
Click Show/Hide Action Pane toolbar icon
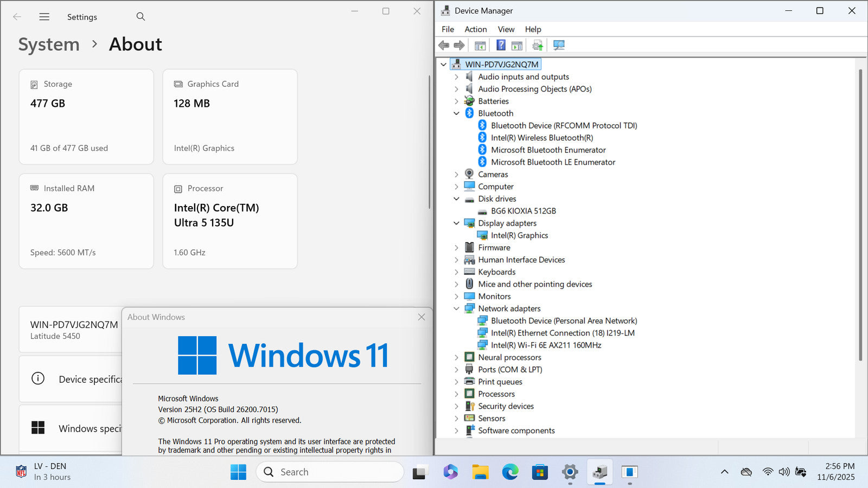[x=517, y=46]
